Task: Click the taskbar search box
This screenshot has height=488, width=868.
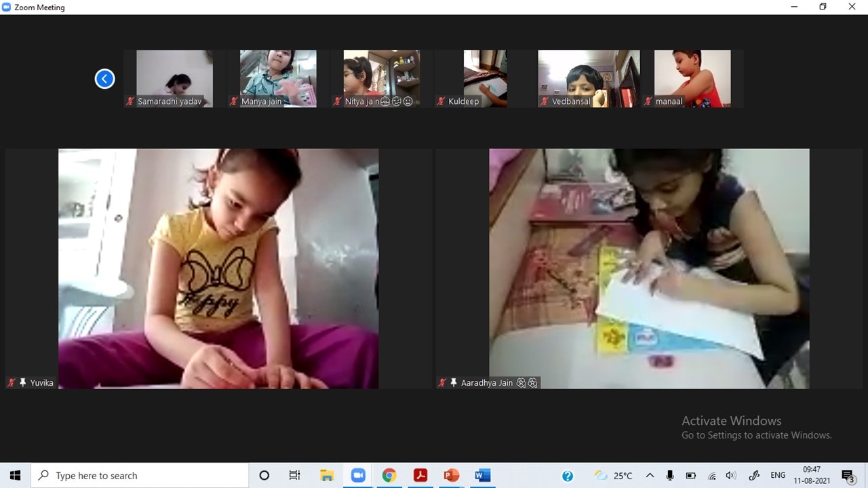Action: pos(140,476)
